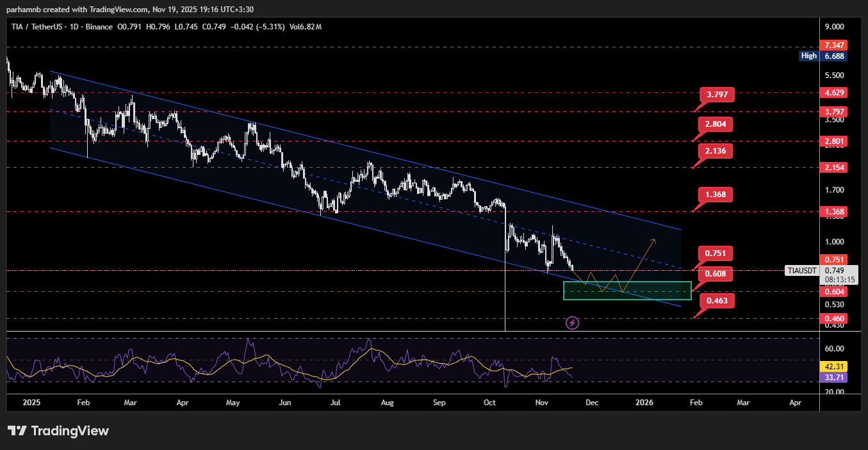Click the 7.347 price axis label
Viewport: 868px width, 450px height.
(835, 45)
